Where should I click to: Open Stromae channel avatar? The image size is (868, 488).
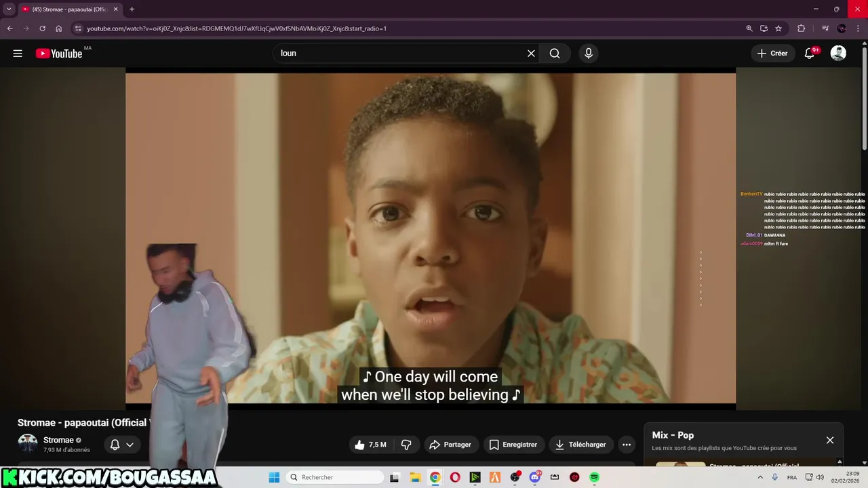tap(28, 444)
